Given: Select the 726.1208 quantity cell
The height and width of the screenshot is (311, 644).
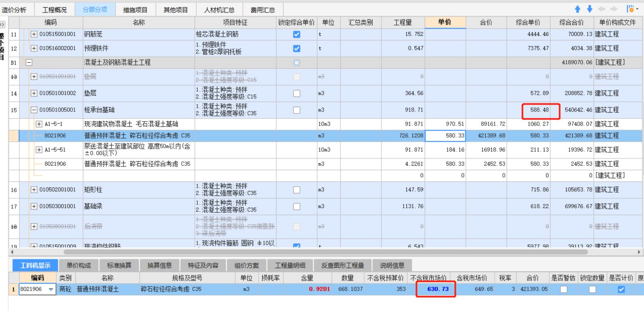Looking at the screenshot, I should (x=403, y=136).
